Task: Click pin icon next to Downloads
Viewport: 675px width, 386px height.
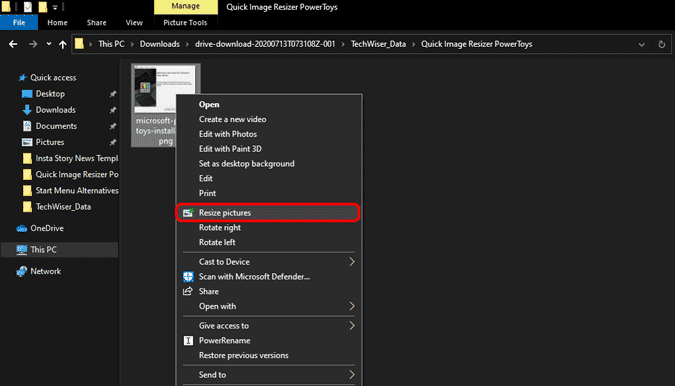Action: coord(112,110)
